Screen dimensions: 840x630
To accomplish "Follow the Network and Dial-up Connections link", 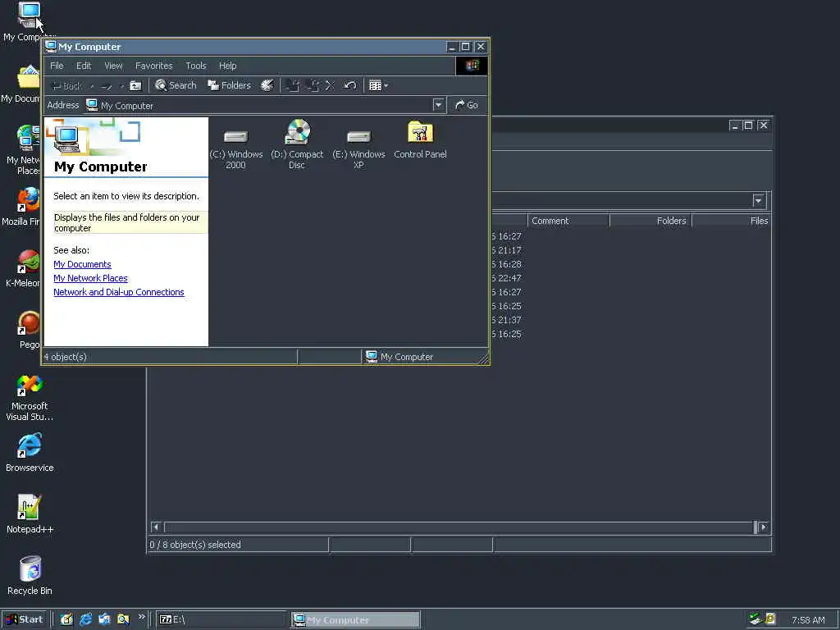I will [x=119, y=292].
